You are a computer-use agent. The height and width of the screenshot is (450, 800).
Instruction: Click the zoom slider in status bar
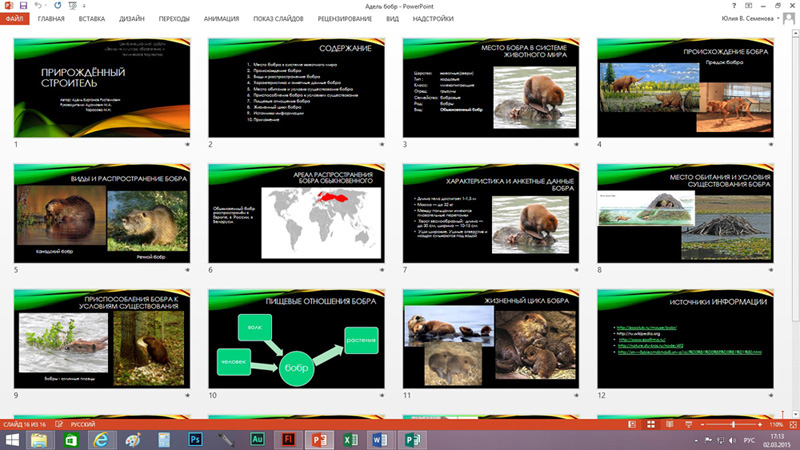(733, 424)
